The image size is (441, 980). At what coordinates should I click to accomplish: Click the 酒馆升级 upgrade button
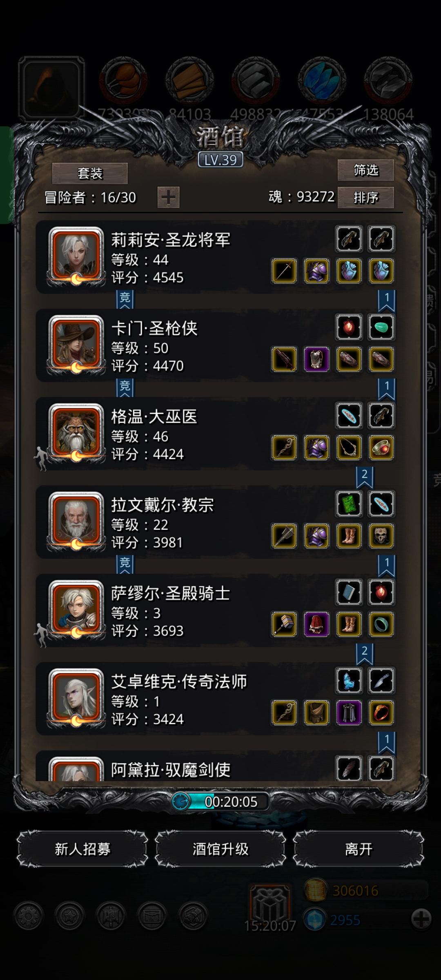point(220,849)
